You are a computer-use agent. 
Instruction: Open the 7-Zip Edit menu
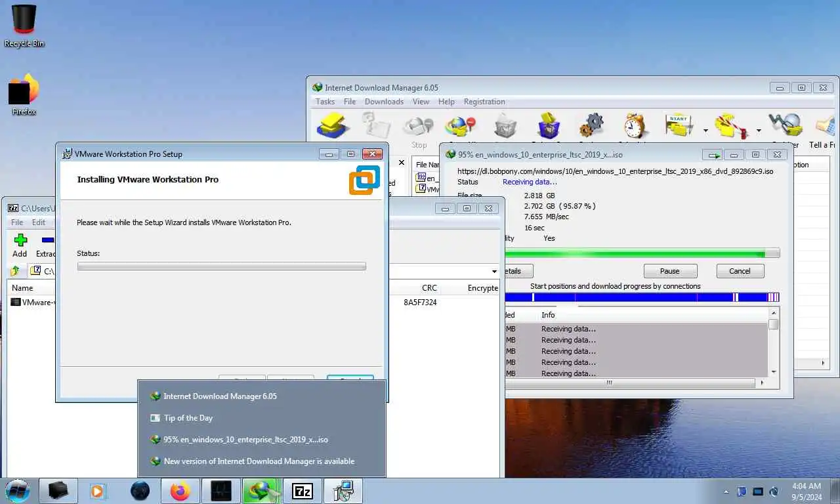[39, 222]
